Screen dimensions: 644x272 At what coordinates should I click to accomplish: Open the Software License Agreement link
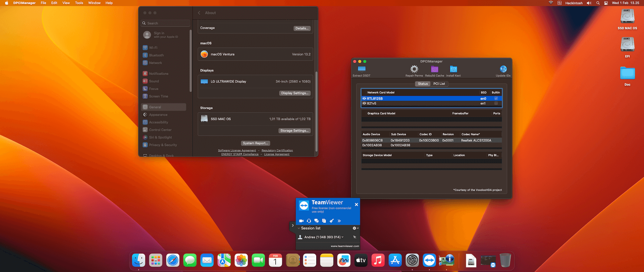(x=237, y=150)
